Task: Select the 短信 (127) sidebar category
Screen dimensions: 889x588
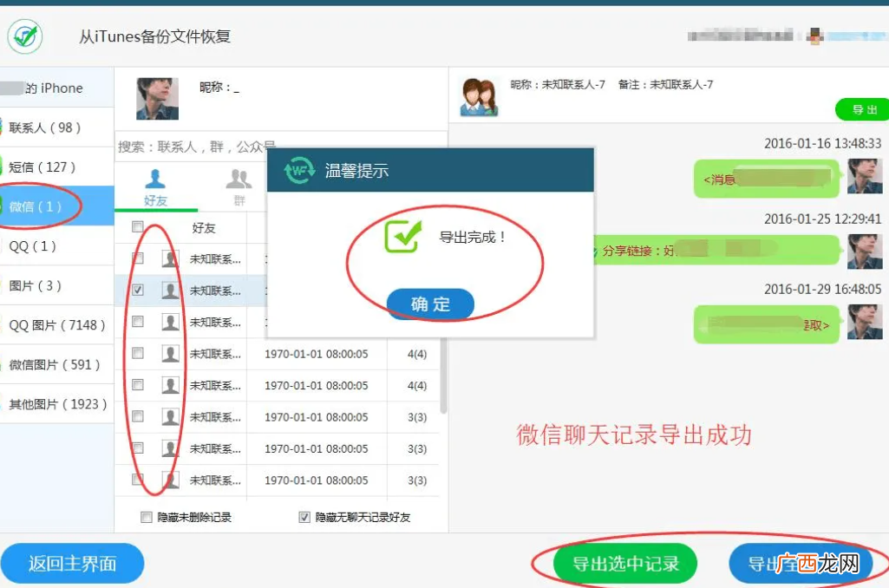Action: (x=56, y=167)
